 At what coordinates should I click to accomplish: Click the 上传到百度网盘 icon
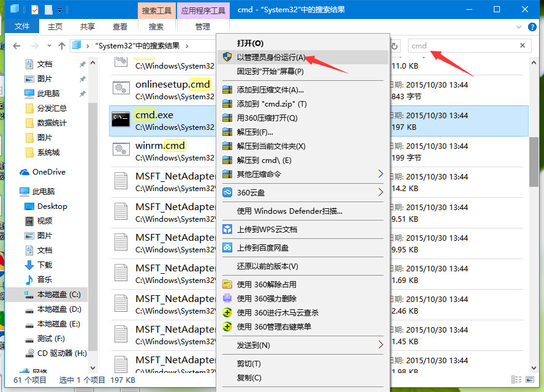(227, 247)
